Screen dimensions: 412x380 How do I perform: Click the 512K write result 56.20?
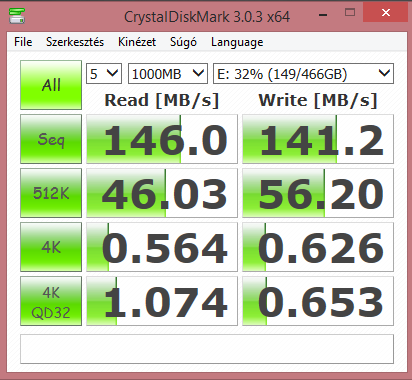point(318,193)
